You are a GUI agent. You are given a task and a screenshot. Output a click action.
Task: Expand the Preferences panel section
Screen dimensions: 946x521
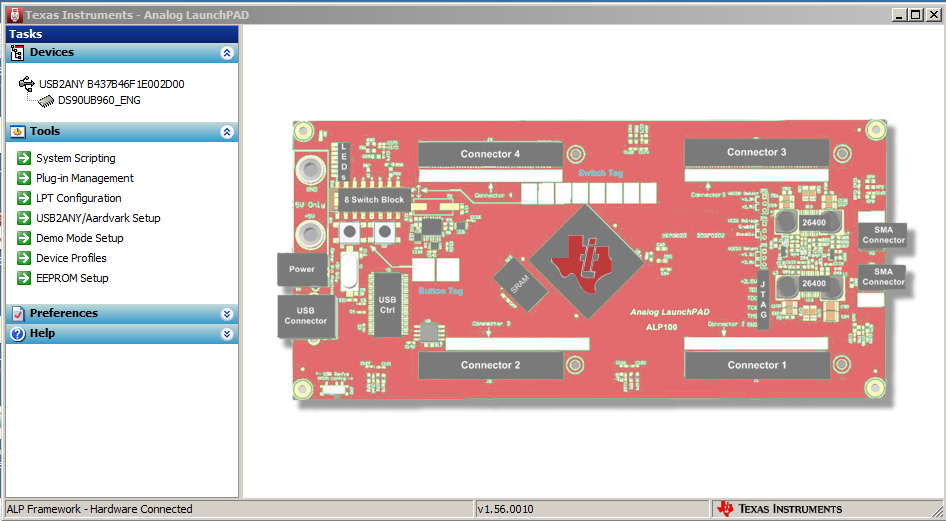(x=227, y=314)
